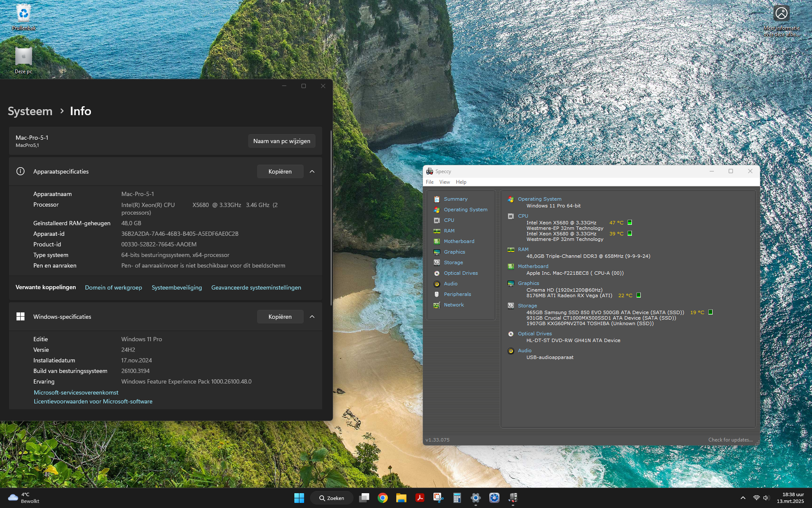Screen dimensions: 812x508
Task: Open Motherboard section in Speccy
Action: (x=458, y=241)
